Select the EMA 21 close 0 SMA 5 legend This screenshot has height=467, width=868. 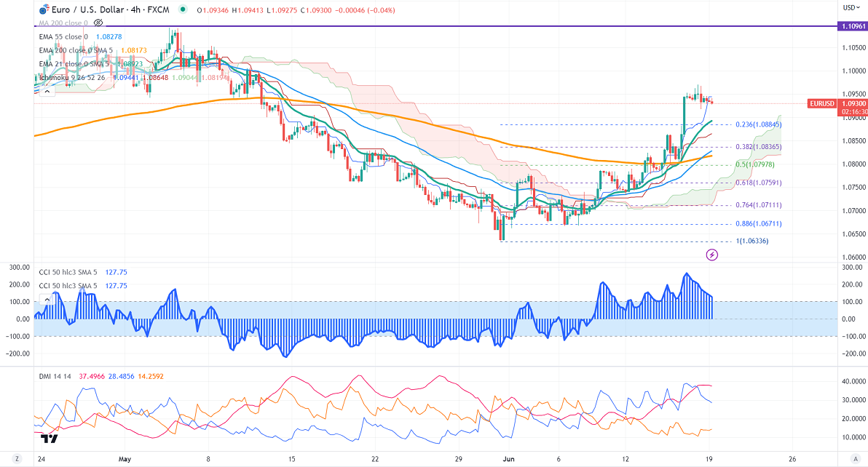(74, 64)
